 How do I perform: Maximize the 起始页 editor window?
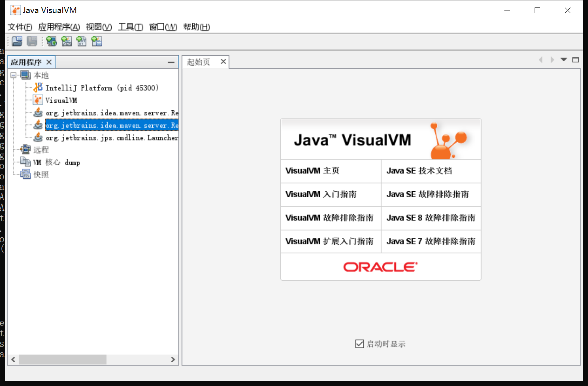point(576,60)
